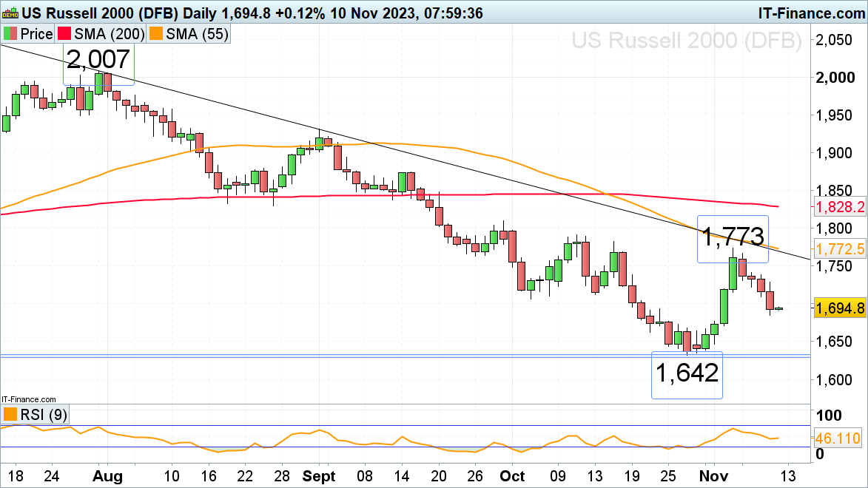The width and height of the screenshot is (868, 488).
Task: Click the 1,950 price axis label
Action: [x=834, y=115]
